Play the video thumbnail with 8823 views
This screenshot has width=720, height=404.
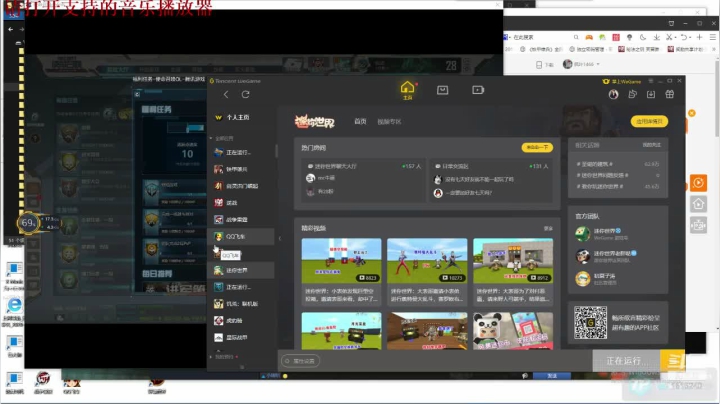pyautogui.click(x=341, y=260)
